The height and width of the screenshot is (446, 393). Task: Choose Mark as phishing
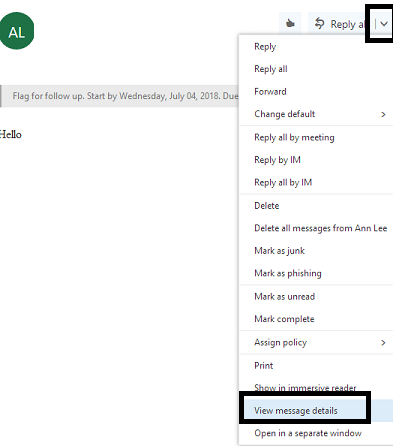[x=316, y=273]
